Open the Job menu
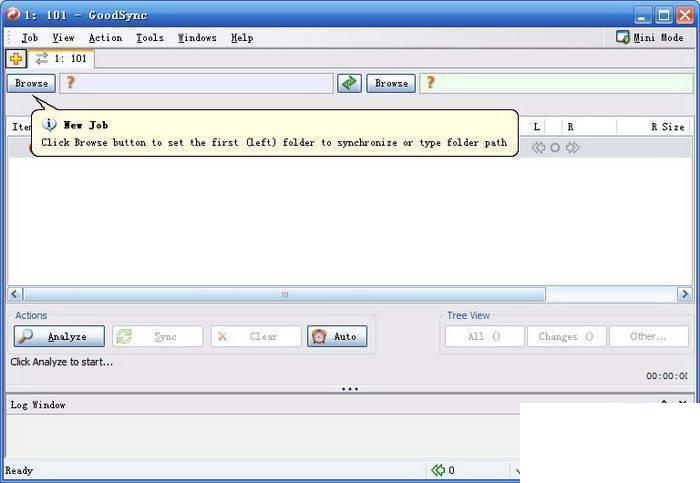Image resolution: width=700 pixels, height=483 pixels. 29,38
